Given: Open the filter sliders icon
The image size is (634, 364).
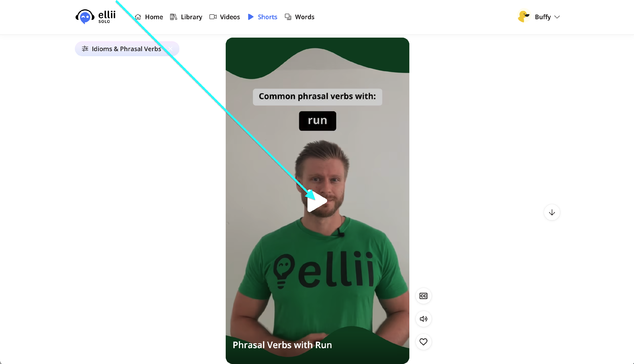Looking at the screenshot, I should (x=85, y=49).
